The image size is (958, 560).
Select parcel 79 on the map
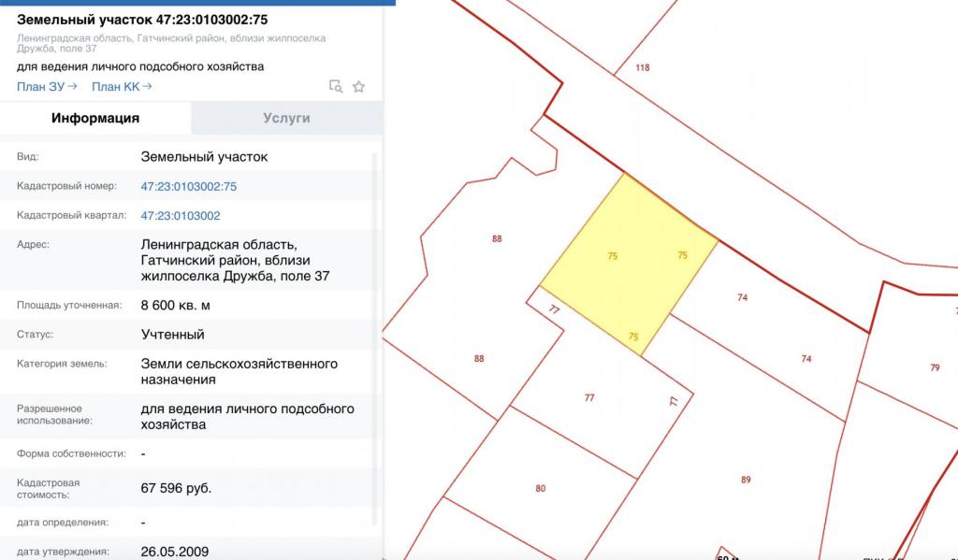[x=935, y=367]
